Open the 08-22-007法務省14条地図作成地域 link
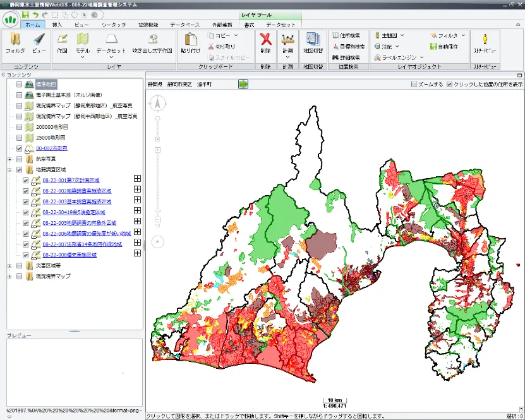This screenshot has height=420, width=525. click(x=82, y=244)
